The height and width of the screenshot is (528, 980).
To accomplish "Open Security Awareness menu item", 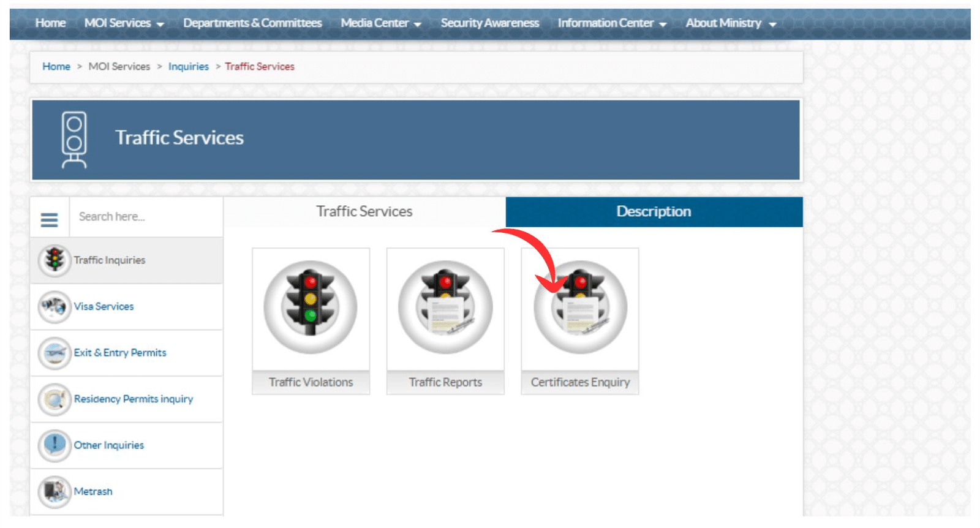I will coord(490,23).
